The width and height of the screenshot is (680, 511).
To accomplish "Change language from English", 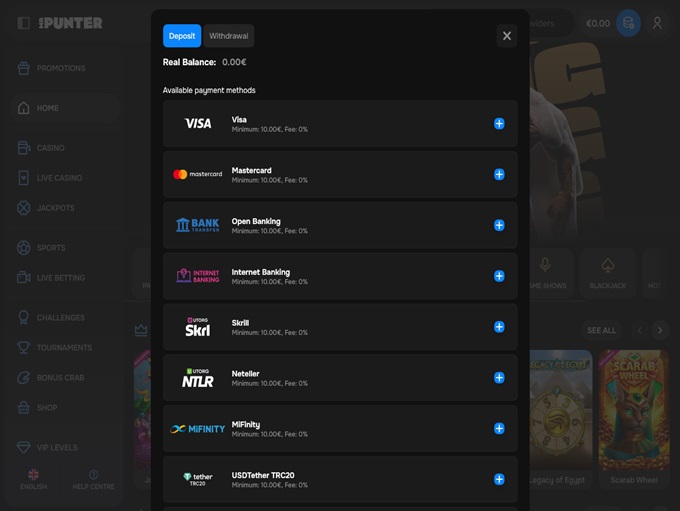I will [33, 480].
